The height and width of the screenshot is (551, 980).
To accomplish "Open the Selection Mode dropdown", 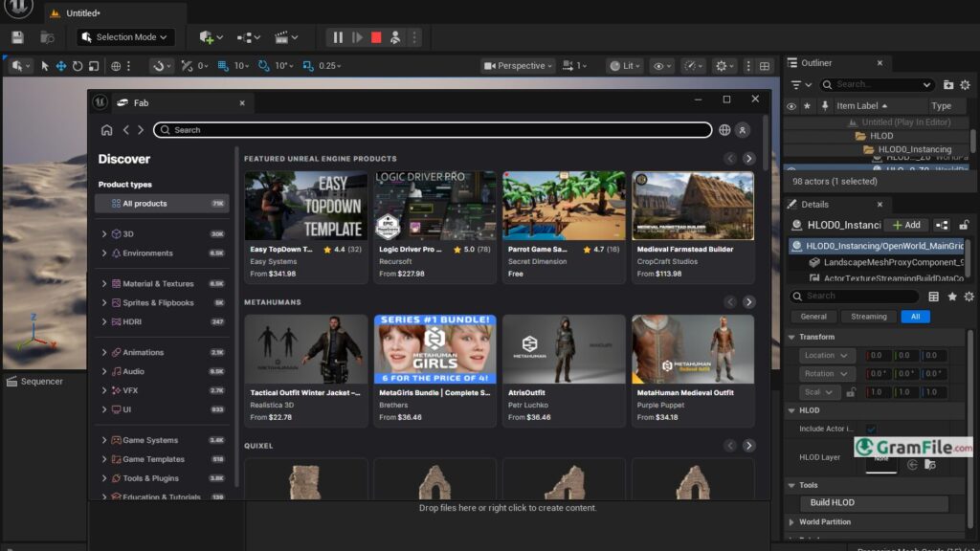I will pos(125,37).
